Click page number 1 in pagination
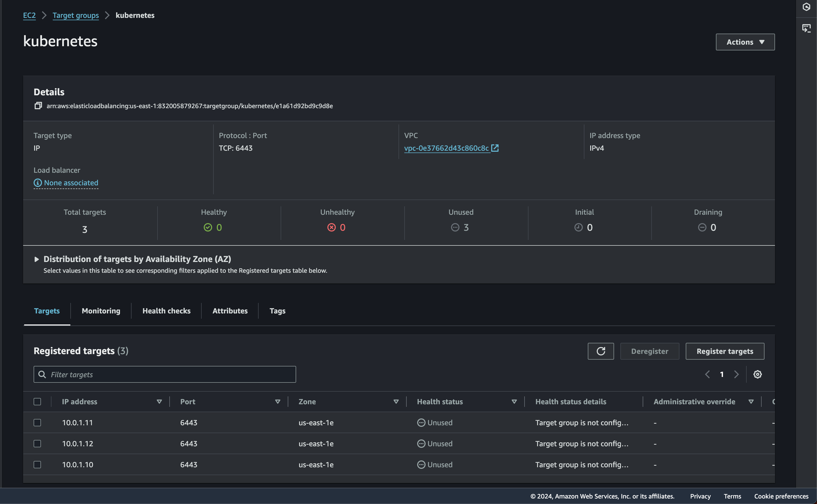 click(x=722, y=374)
